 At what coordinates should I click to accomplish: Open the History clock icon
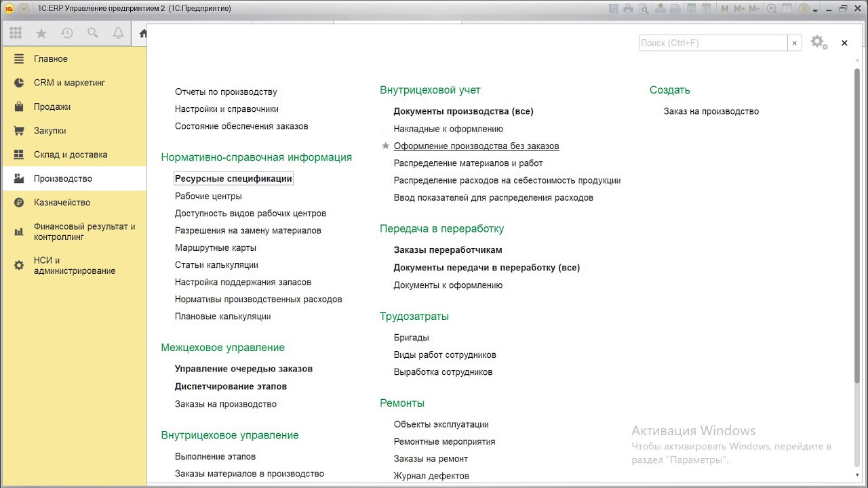pyautogui.click(x=66, y=33)
